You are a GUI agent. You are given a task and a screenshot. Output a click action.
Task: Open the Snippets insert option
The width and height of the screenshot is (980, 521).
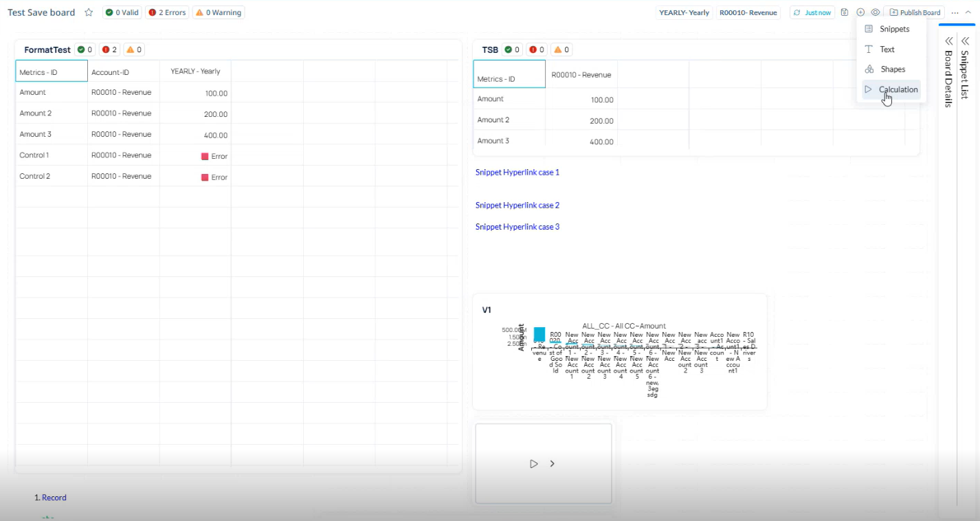point(895,29)
